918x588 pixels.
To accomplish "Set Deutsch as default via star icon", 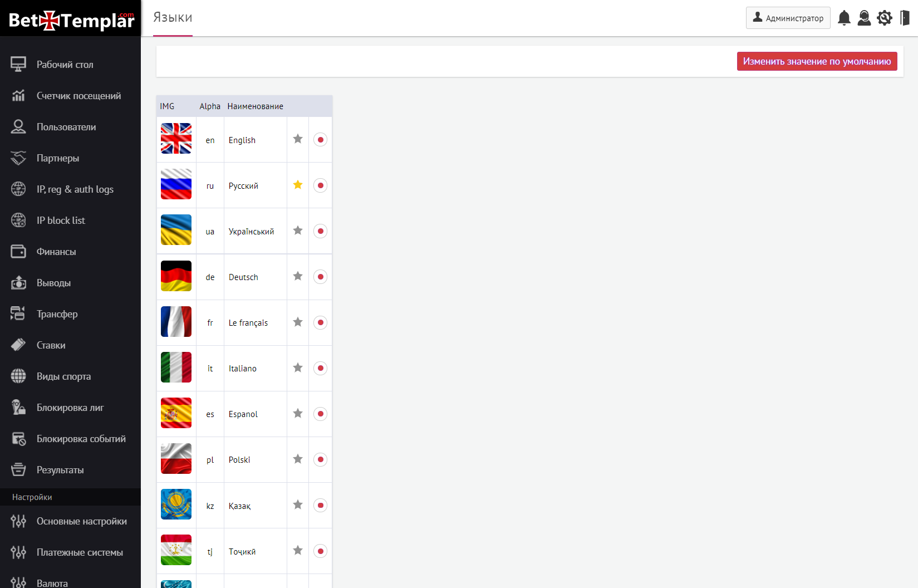I will (298, 276).
